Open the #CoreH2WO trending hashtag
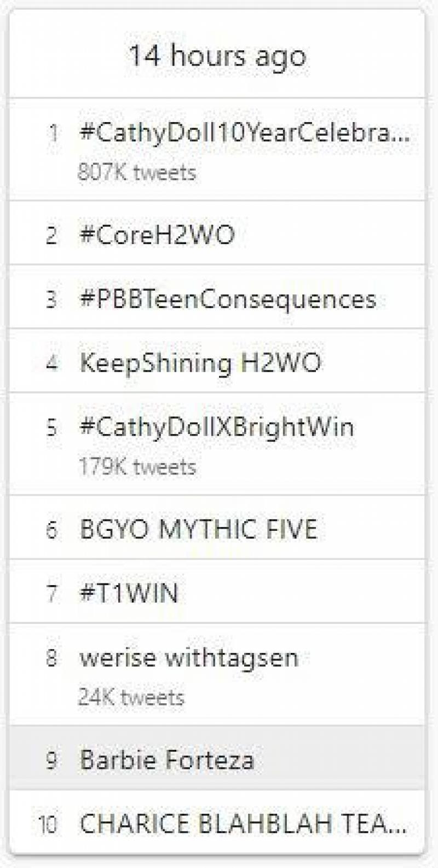 157,235
